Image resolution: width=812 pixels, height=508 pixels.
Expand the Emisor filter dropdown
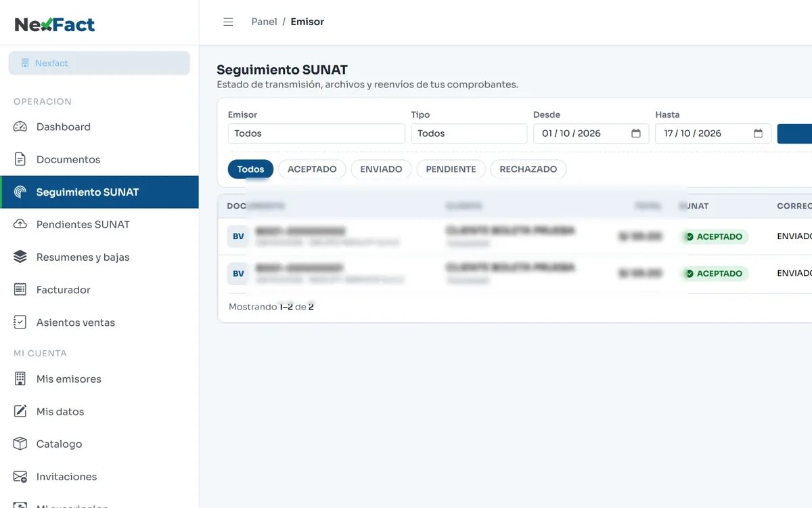[x=316, y=133]
